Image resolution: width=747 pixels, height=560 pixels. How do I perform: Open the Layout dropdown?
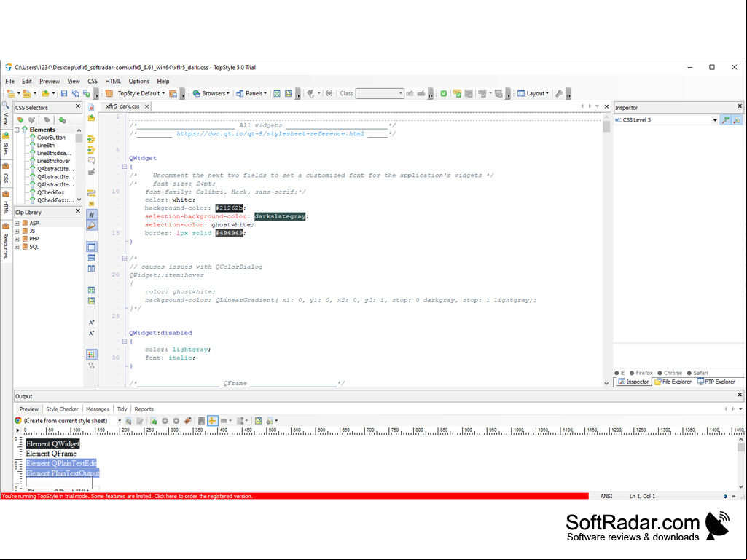(x=533, y=93)
